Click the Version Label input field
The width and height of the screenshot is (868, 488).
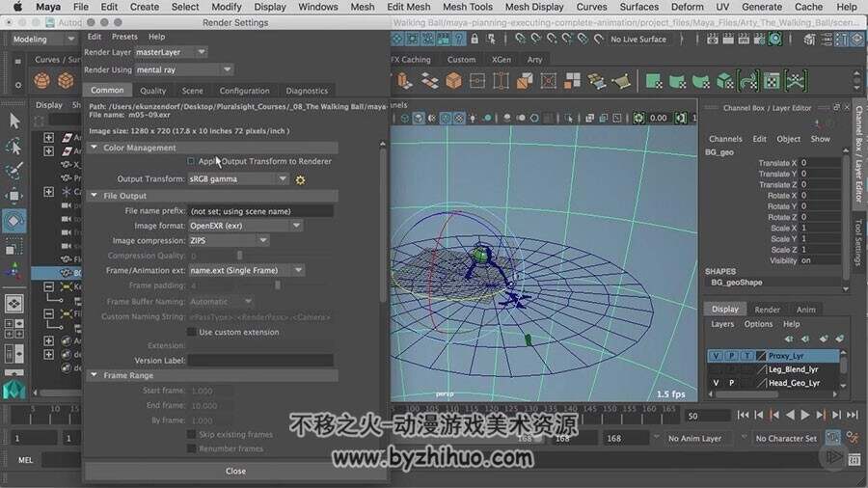260,360
